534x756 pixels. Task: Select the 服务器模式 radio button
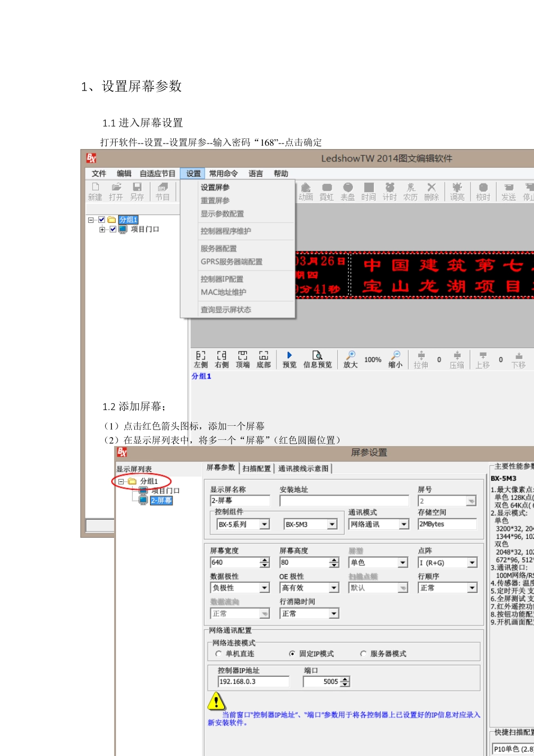[x=363, y=654]
